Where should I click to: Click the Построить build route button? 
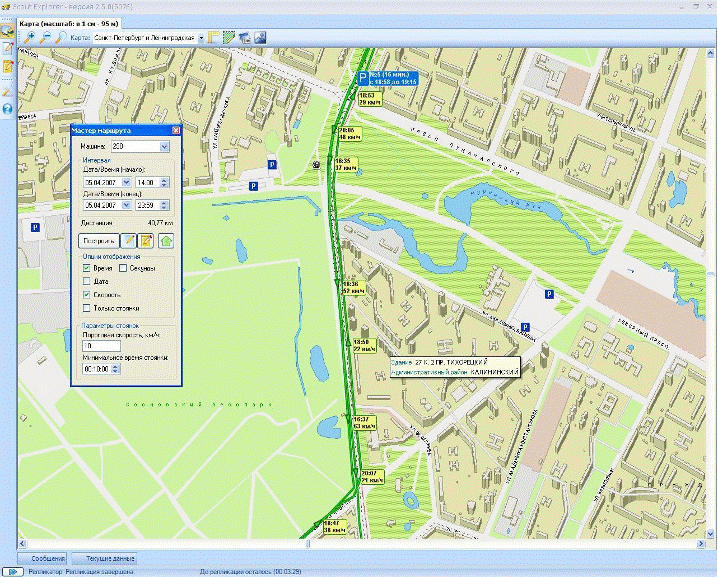(99, 241)
